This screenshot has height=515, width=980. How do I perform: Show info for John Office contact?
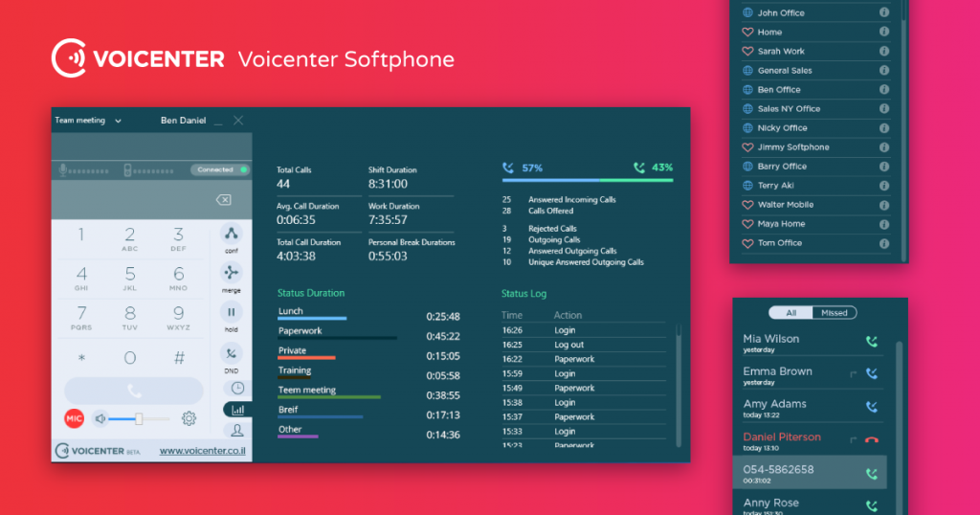pyautogui.click(x=883, y=13)
